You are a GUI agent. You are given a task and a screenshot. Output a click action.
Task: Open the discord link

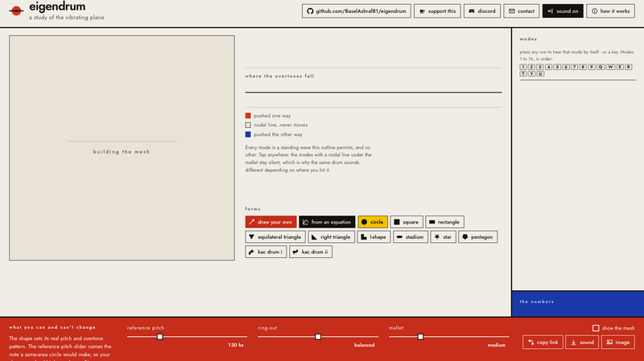pyautogui.click(x=482, y=11)
